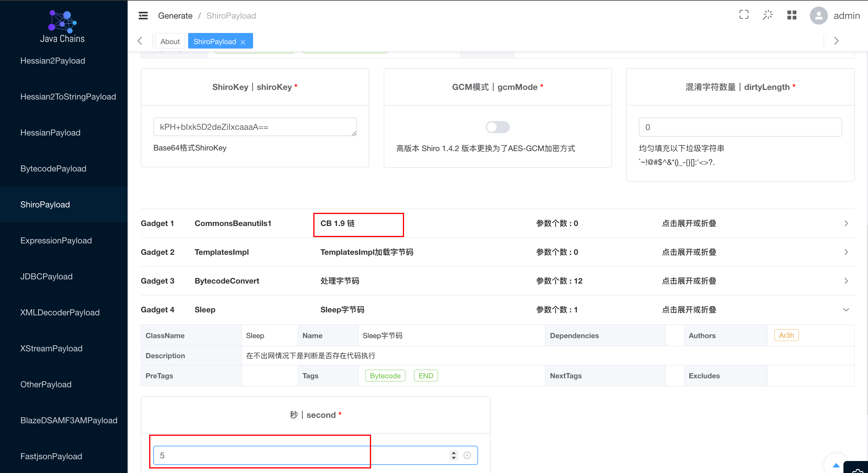Screen dimensions: 868x473
Task: Open FastjsonPayload in the sidebar
Action: [x=64, y=456]
